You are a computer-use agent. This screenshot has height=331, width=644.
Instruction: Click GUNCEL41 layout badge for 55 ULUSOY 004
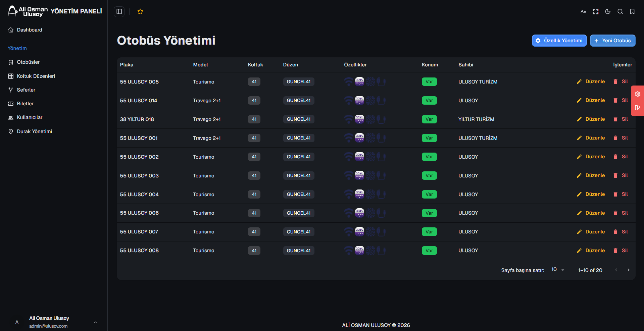(x=299, y=194)
